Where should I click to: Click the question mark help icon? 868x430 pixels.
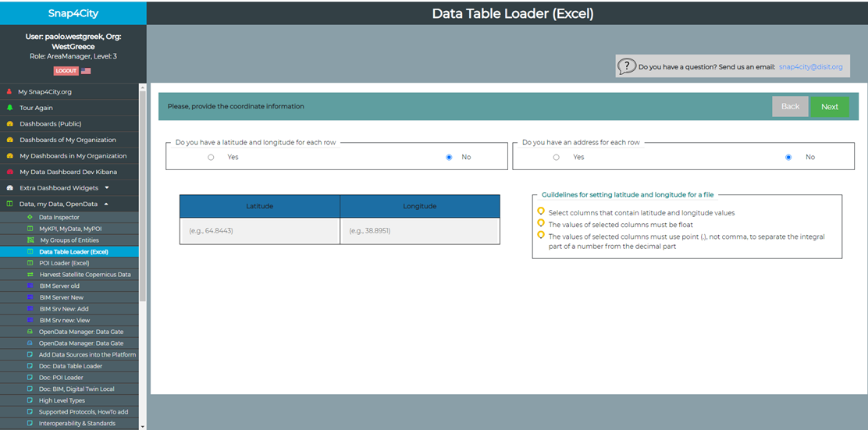point(626,66)
